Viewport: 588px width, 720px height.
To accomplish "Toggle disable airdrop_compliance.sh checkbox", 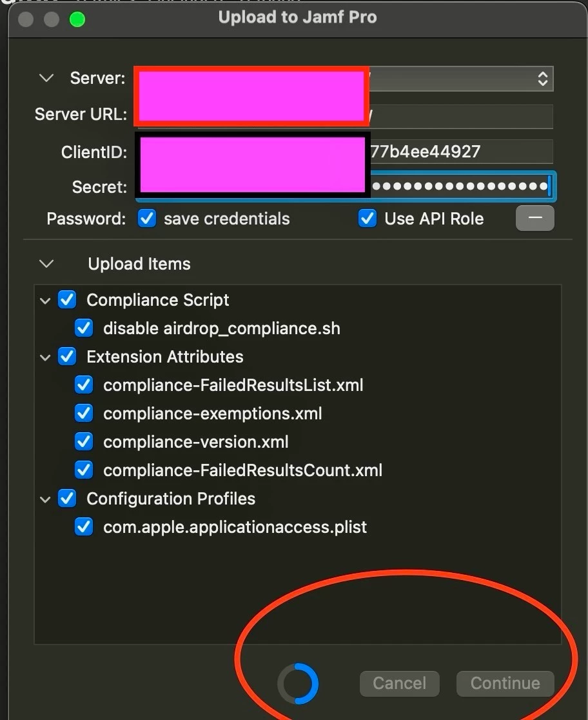I will [x=84, y=328].
